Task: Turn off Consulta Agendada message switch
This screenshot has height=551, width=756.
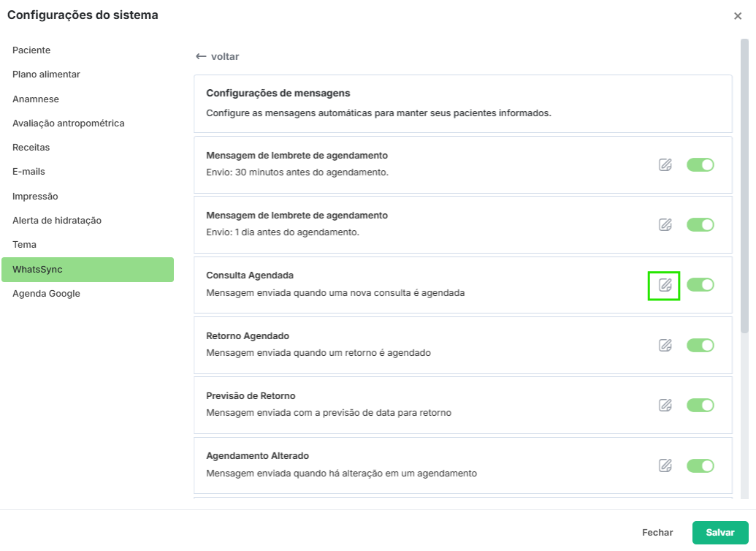Action: click(700, 285)
